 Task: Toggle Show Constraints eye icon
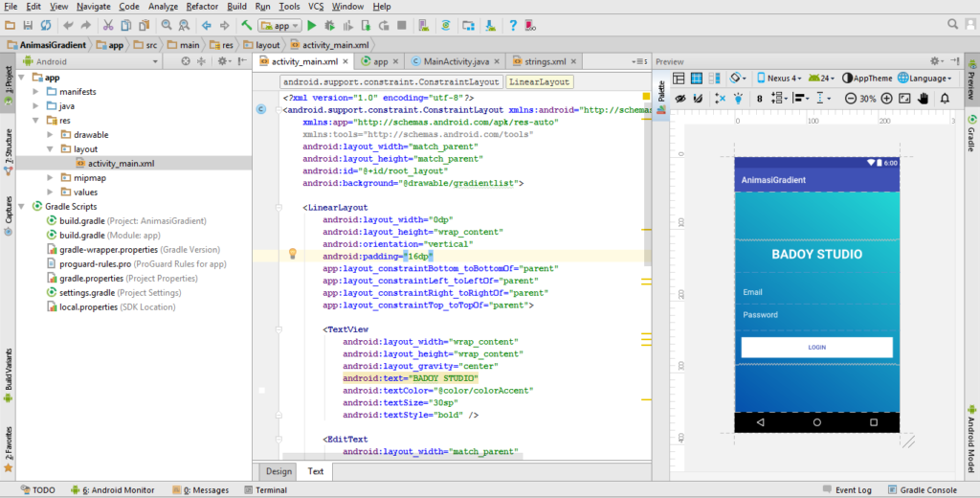[x=679, y=98]
